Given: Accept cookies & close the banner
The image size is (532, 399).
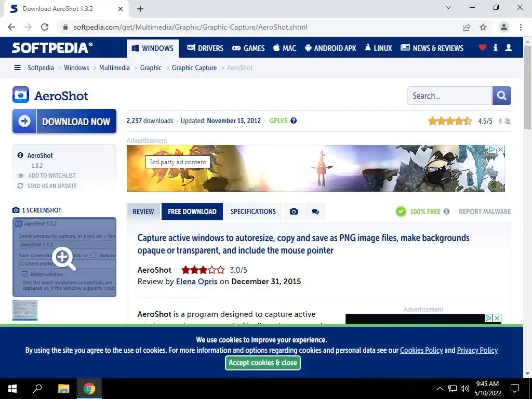Looking at the screenshot, I should [x=262, y=363].
